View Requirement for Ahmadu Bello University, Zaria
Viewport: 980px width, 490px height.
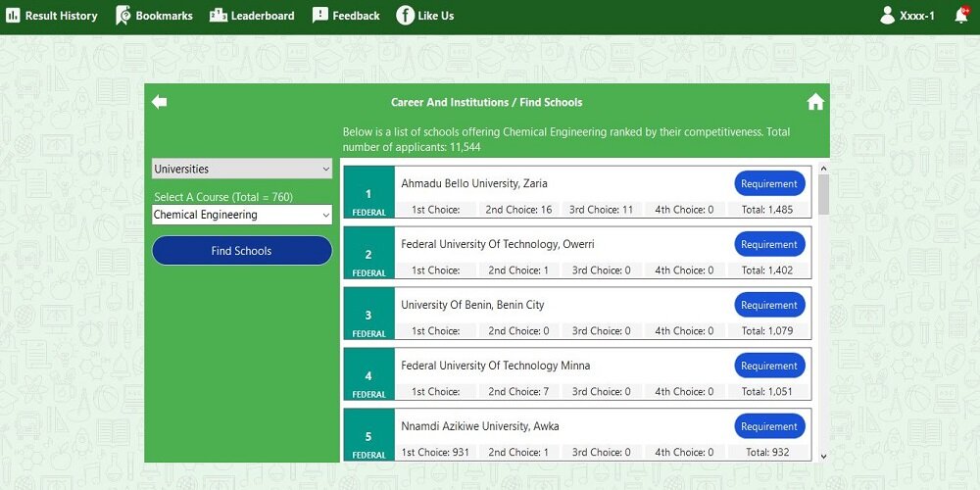(769, 184)
